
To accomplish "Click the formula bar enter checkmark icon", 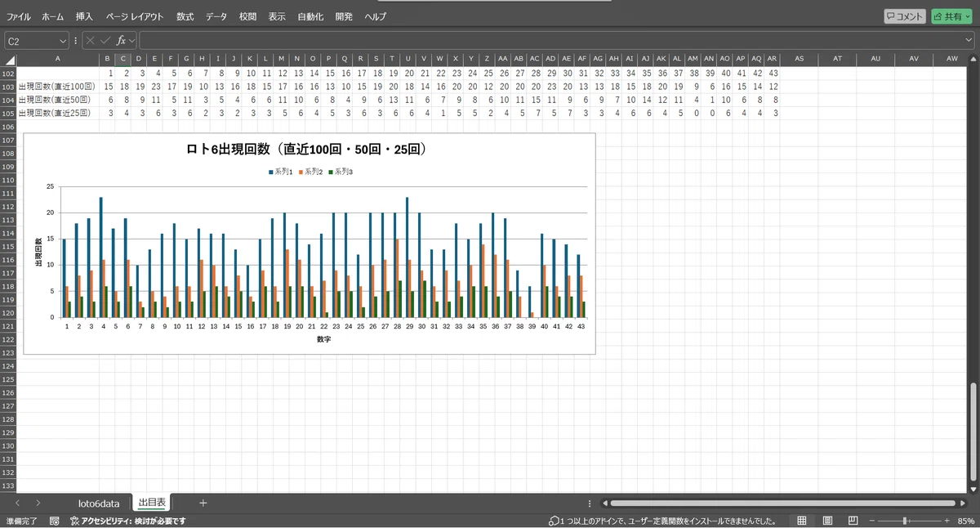I will coord(105,40).
